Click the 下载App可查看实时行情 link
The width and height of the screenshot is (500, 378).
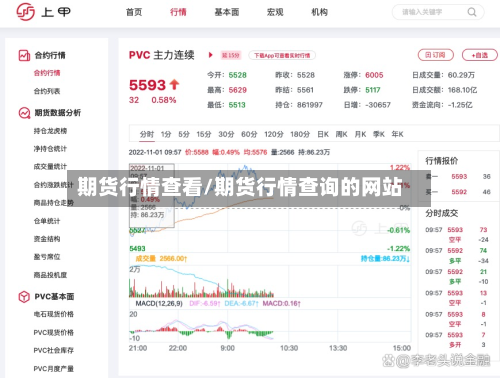(282, 55)
